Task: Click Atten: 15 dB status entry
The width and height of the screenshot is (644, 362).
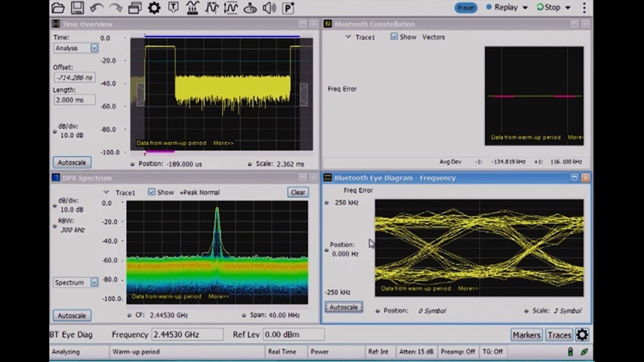Action: (x=416, y=352)
